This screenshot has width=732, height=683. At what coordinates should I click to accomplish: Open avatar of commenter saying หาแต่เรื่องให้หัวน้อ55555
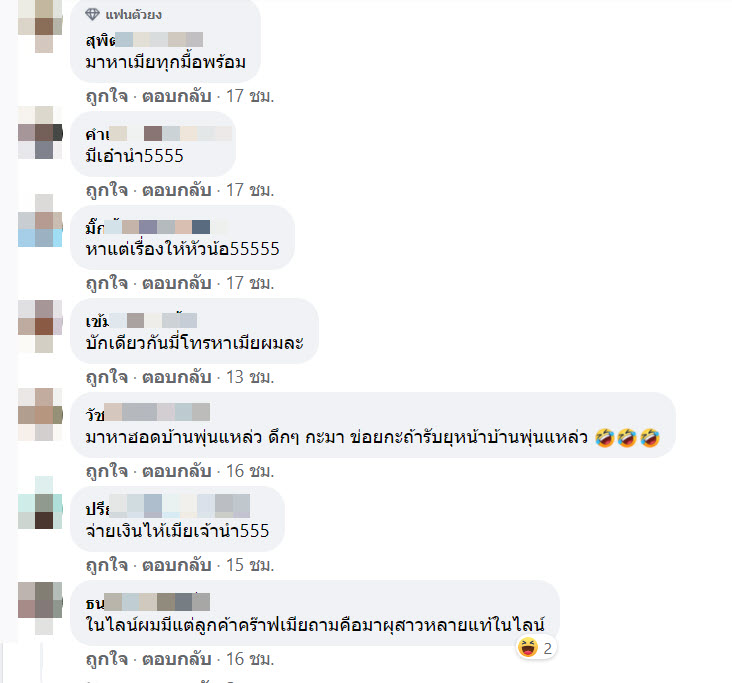tap(40, 221)
